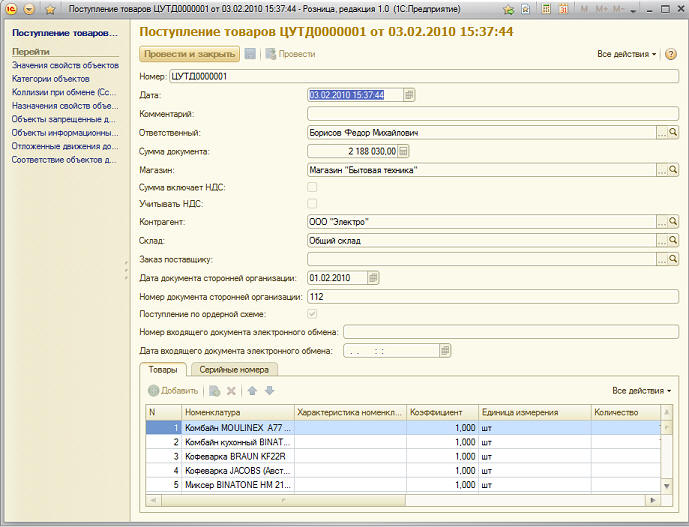
Task: Open the calculator icon in title bar
Action: (x=546, y=9)
